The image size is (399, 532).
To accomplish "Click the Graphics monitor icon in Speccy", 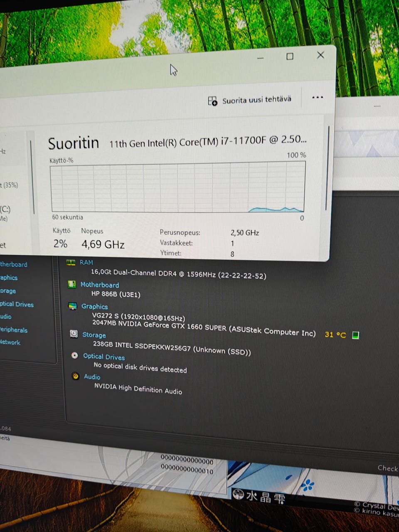I will coord(73,306).
